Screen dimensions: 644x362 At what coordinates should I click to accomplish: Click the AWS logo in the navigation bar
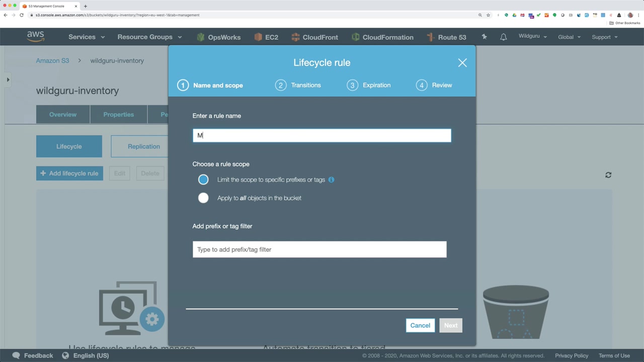click(36, 37)
